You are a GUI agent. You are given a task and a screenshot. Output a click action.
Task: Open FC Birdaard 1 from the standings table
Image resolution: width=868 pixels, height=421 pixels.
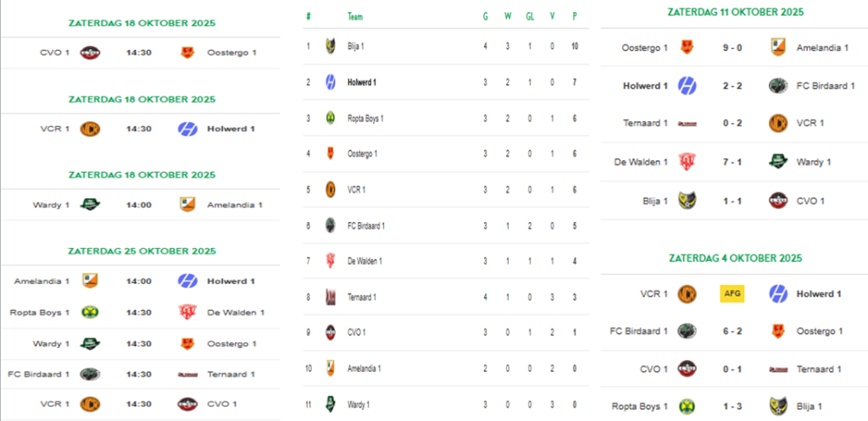(366, 225)
